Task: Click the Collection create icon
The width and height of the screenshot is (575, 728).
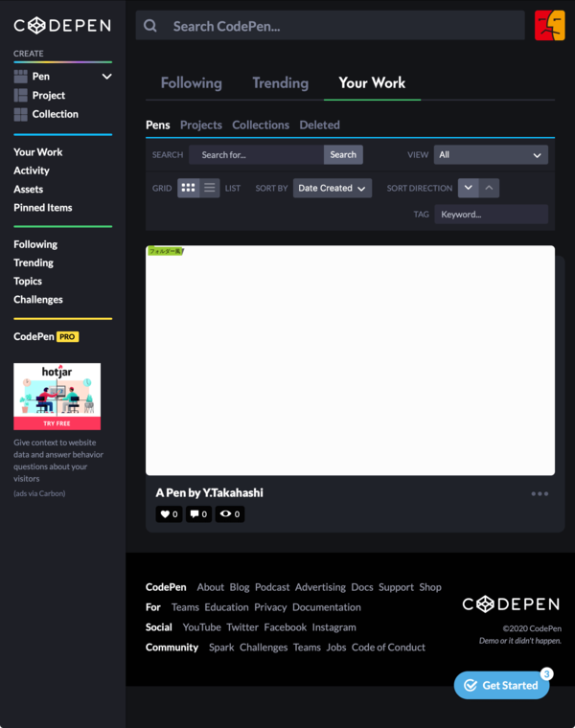Action: pos(20,114)
